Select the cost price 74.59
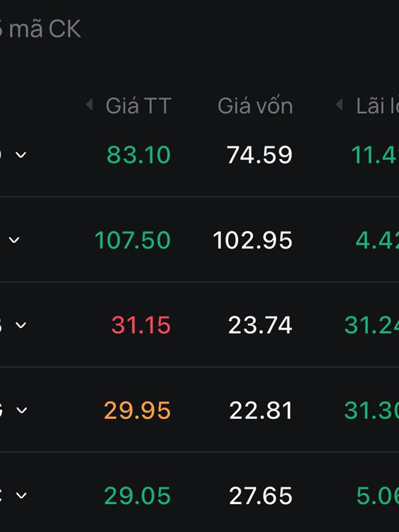The image size is (399, 532). coord(259,155)
